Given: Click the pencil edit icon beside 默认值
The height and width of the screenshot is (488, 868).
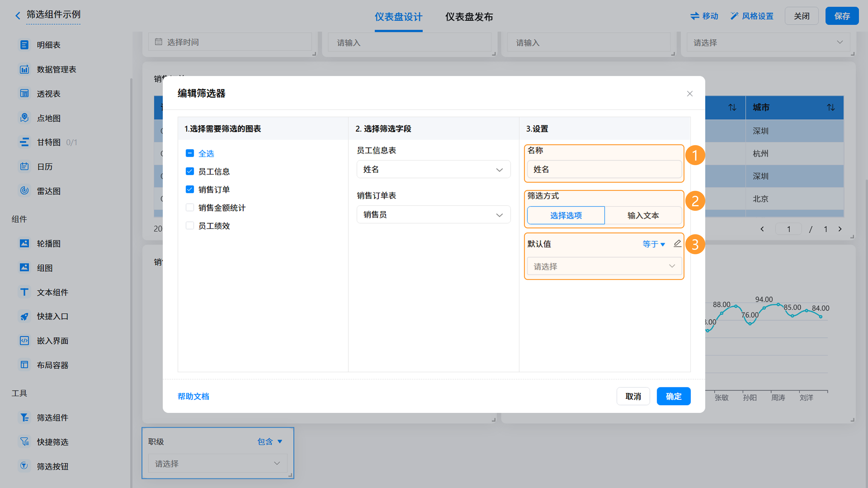Looking at the screenshot, I should [x=677, y=244].
